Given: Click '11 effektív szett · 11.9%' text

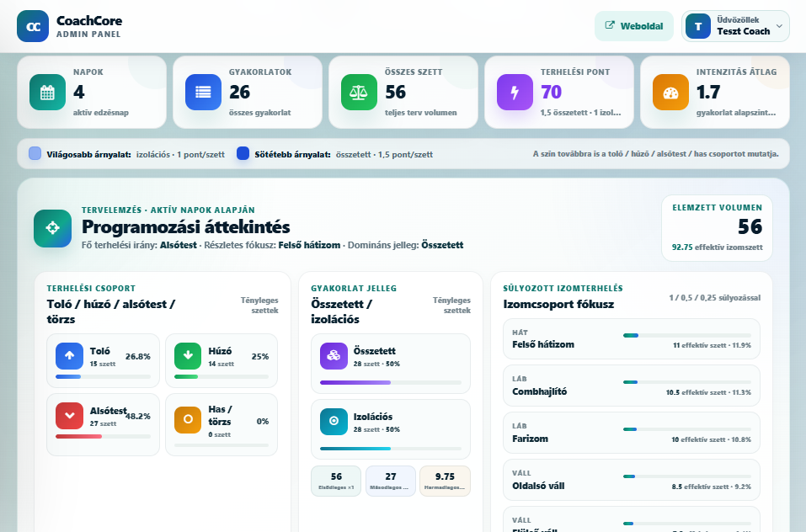Looking at the screenshot, I should [712, 345].
